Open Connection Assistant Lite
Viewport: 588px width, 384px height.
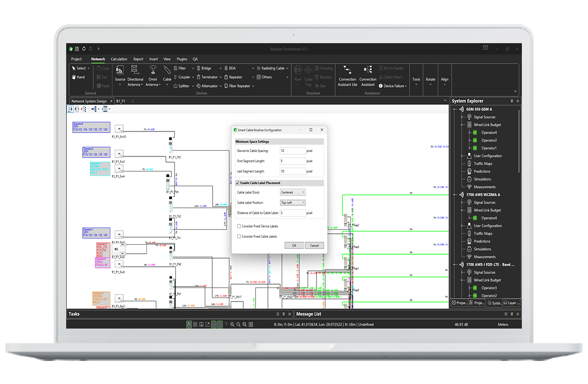(347, 76)
